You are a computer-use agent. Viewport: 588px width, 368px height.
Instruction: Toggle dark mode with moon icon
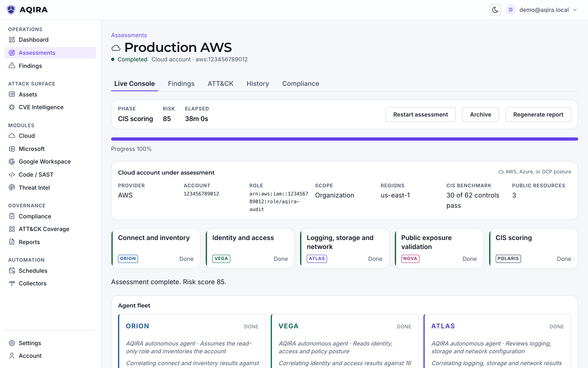(x=495, y=10)
